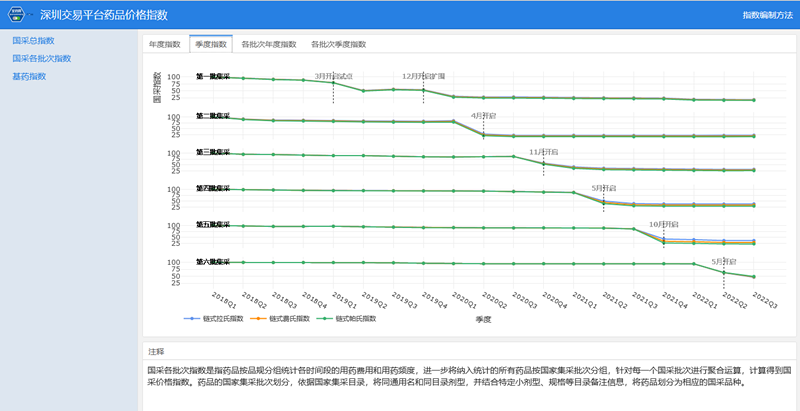
Task: Click the green 链式帕氏指数 legend marker
Action: click(320, 318)
